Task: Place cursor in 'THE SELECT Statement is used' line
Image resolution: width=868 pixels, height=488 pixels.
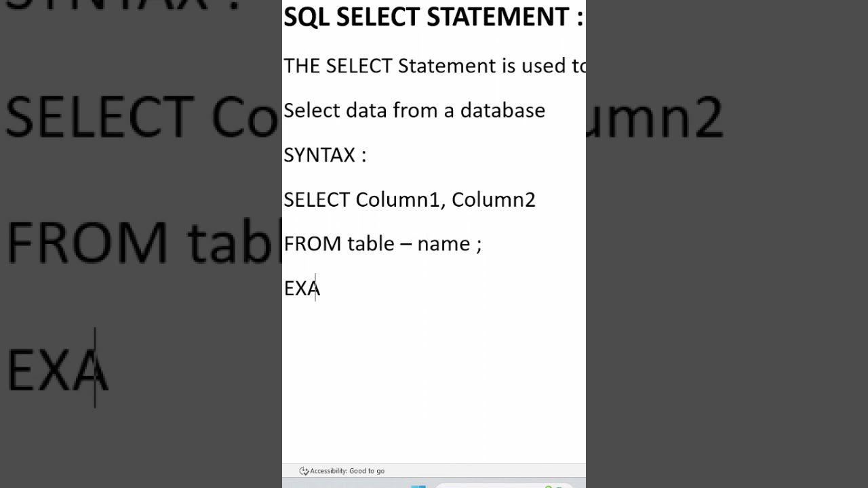Action: tap(435, 66)
